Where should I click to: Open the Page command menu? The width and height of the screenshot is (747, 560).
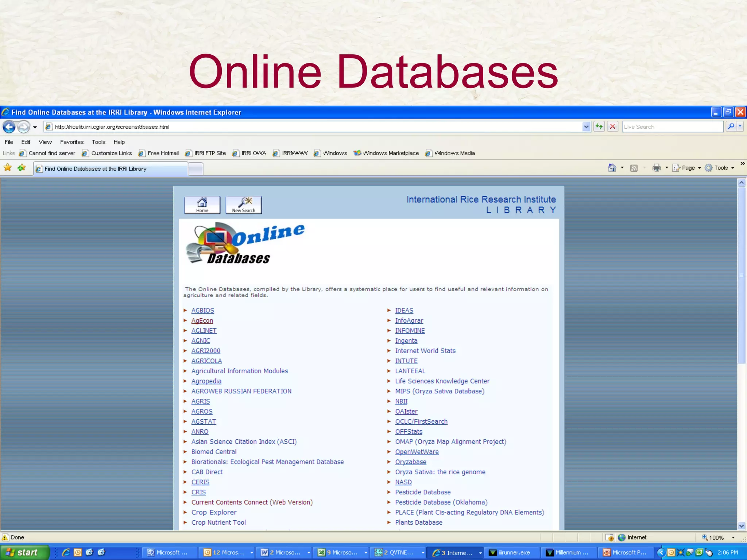point(687,168)
